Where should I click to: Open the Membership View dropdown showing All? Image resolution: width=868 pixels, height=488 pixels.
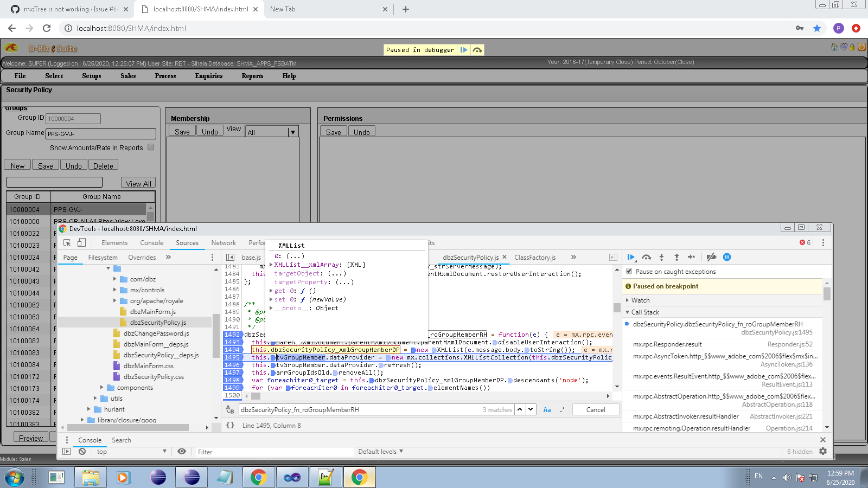tap(292, 131)
